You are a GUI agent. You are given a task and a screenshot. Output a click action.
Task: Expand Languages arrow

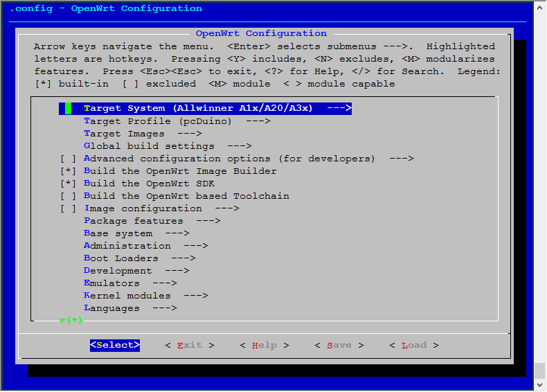[x=165, y=308]
